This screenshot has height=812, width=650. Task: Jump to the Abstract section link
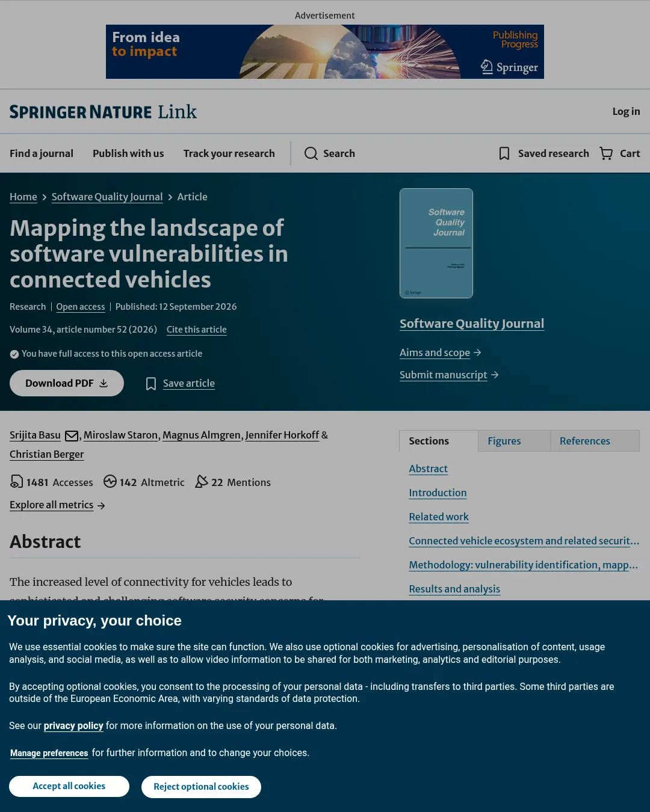429,469
